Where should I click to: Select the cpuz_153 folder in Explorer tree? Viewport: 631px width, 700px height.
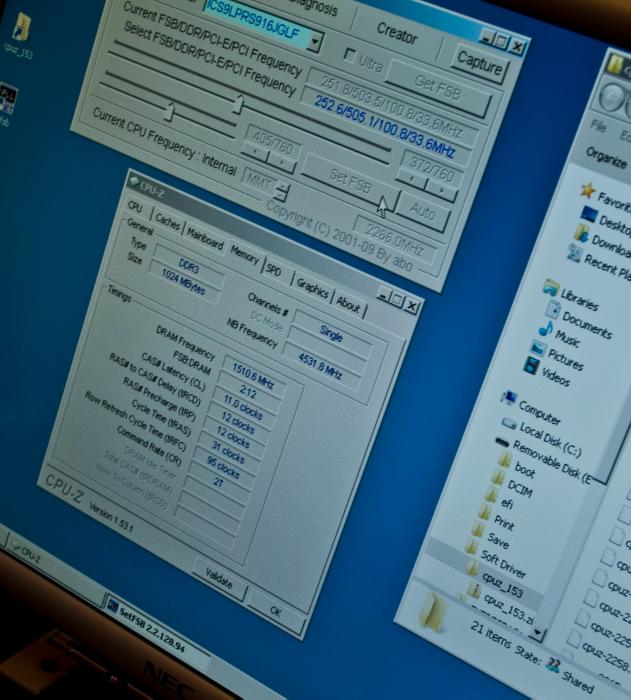(503, 584)
